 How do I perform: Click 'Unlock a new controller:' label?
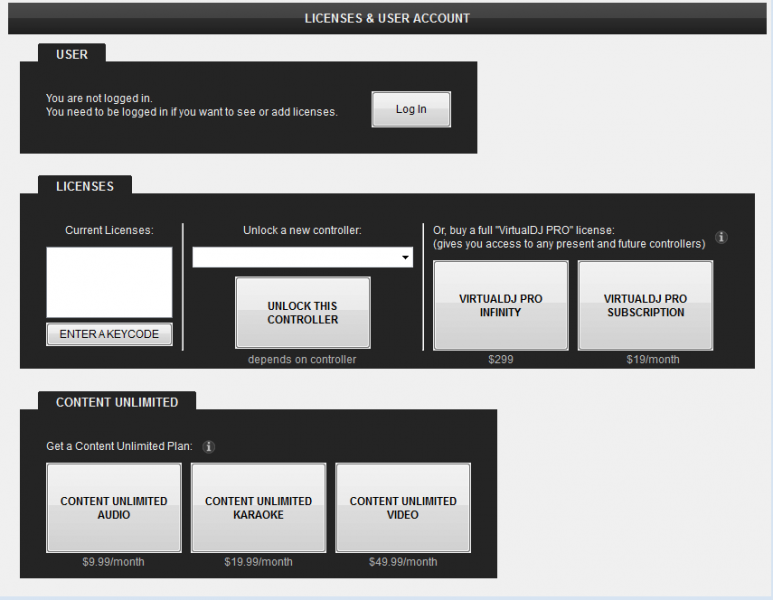tap(302, 230)
